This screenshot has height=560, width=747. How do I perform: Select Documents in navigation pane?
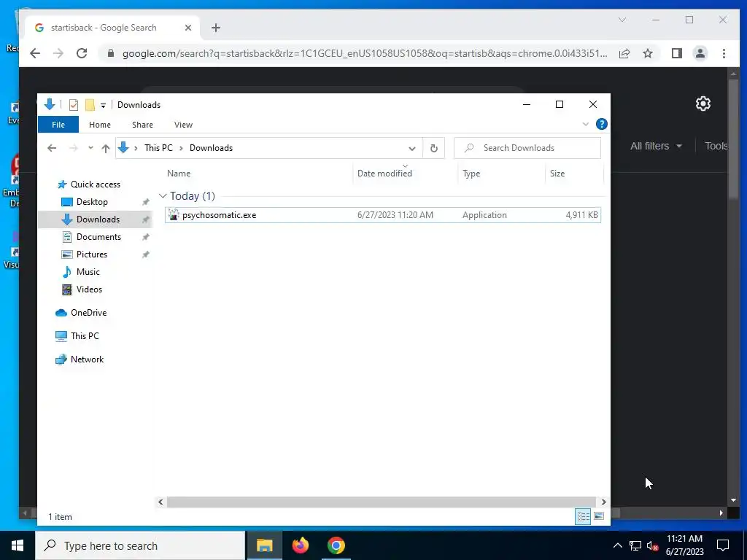(x=98, y=237)
